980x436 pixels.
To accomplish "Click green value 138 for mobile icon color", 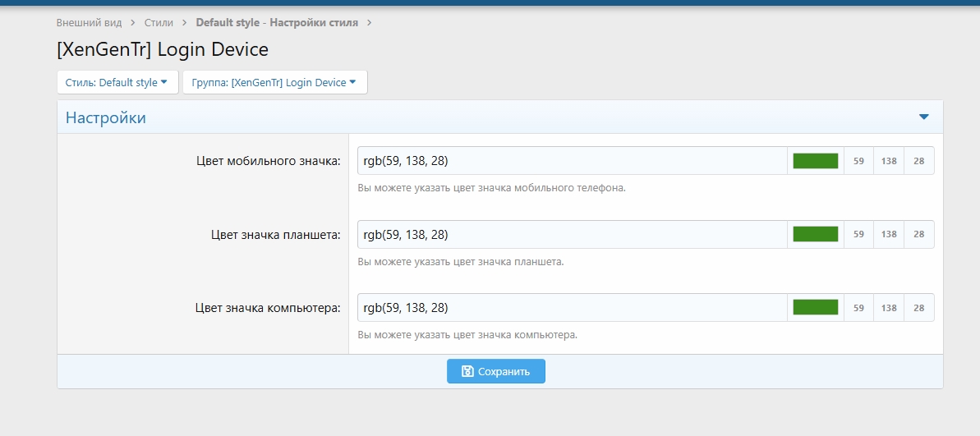I will (889, 161).
